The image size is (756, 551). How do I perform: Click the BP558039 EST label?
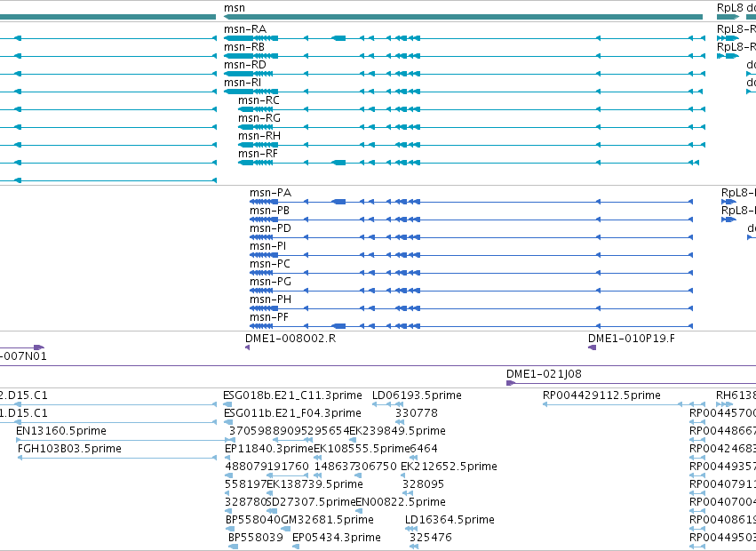tap(256, 539)
